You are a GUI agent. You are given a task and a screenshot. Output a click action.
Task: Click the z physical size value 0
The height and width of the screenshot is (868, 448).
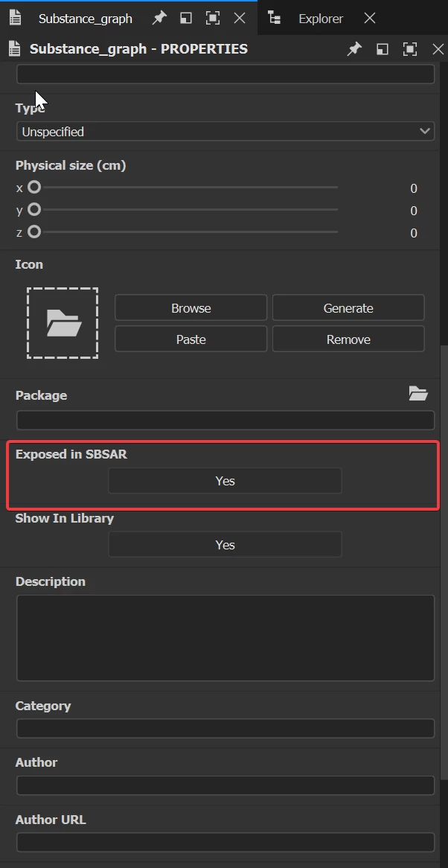pyautogui.click(x=414, y=233)
